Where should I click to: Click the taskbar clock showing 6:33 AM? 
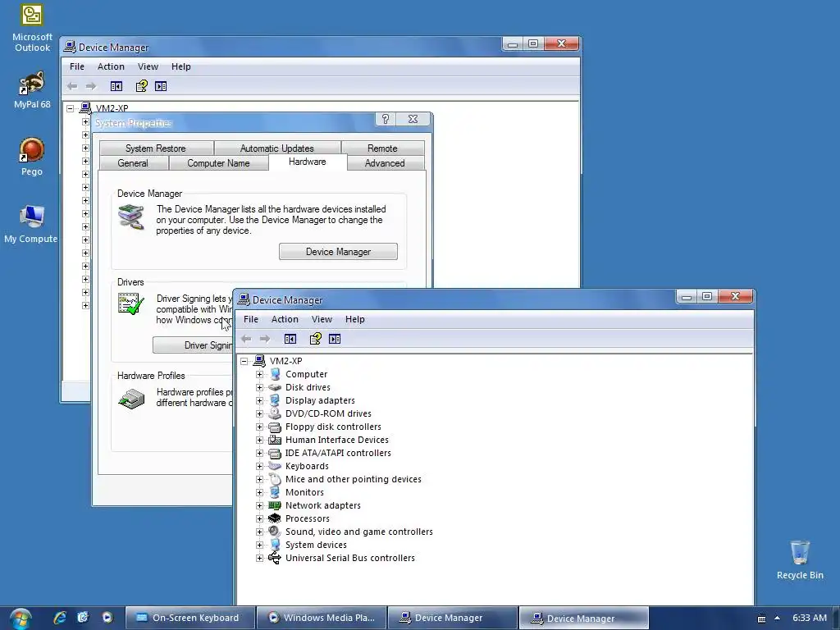coord(810,618)
